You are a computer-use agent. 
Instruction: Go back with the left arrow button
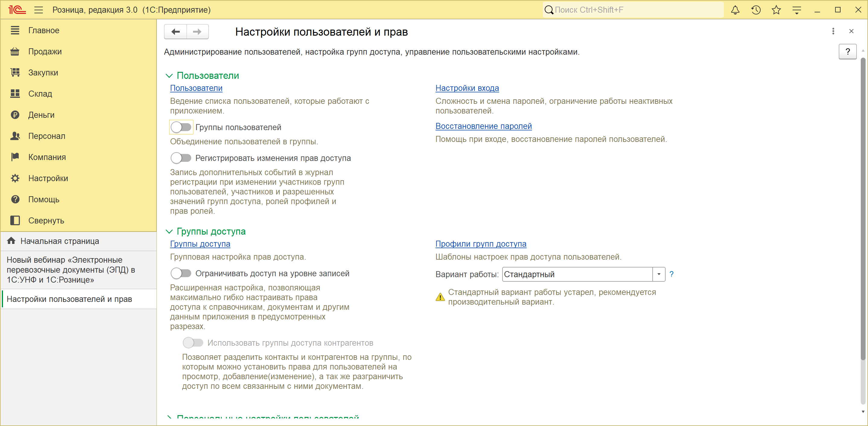click(x=176, y=32)
